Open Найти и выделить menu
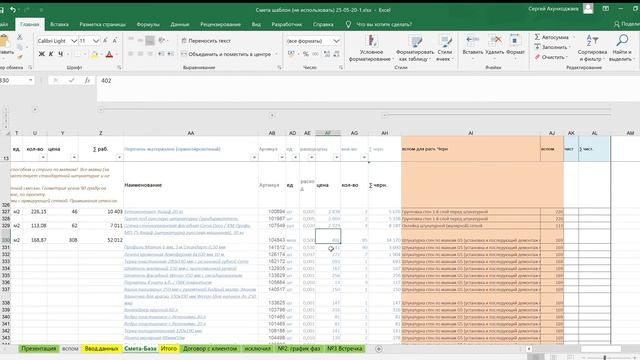640x360 pixels. pyautogui.click(x=621, y=48)
